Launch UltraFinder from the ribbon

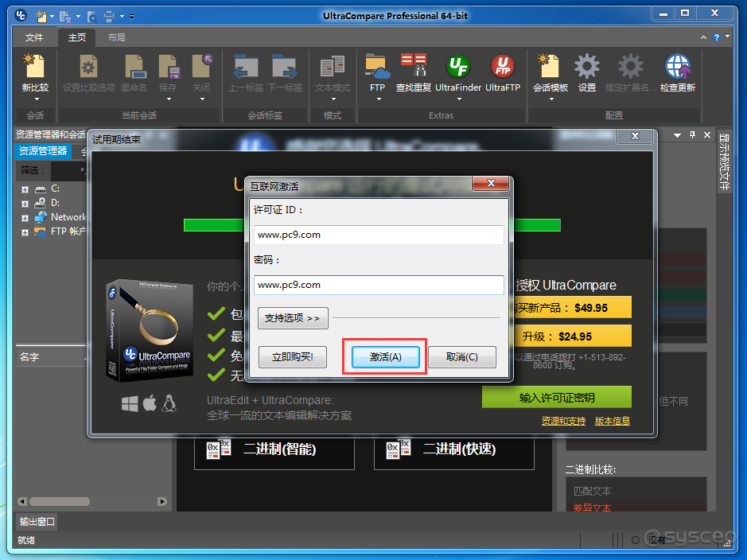tap(458, 66)
